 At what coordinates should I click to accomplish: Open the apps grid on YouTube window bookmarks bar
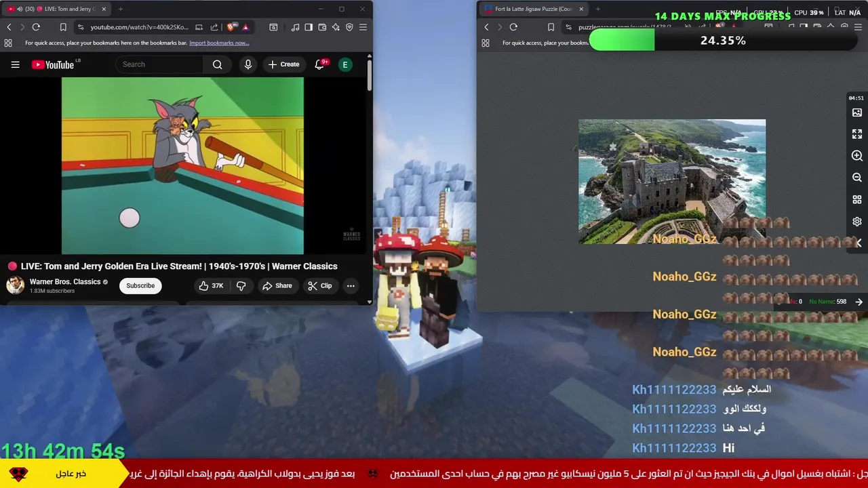pyautogui.click(x=8, y=43)
